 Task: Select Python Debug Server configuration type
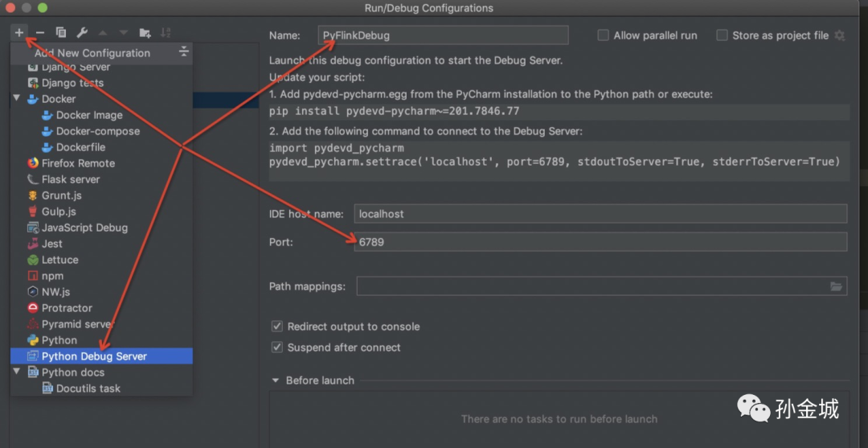pos(101,356)
